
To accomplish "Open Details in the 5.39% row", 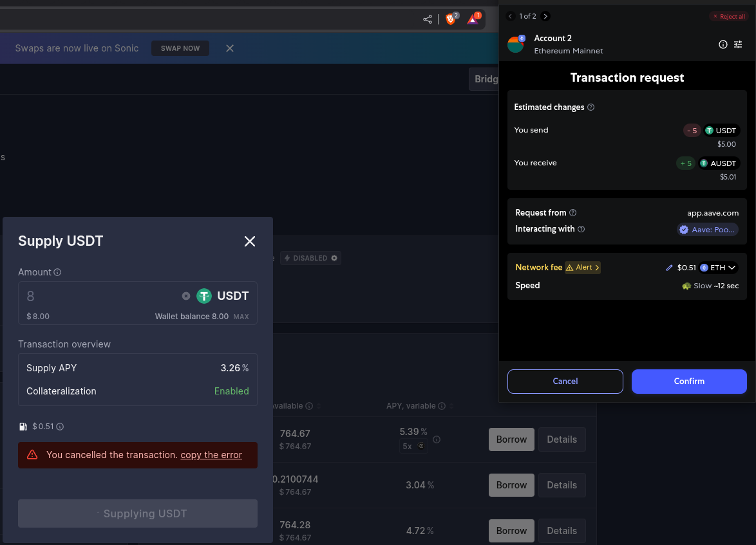I will pos(562,439).
